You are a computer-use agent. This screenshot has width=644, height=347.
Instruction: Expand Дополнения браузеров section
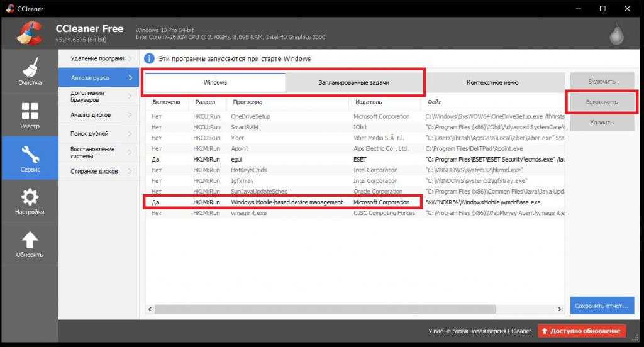pyautogui.click(x=98, y=96)
